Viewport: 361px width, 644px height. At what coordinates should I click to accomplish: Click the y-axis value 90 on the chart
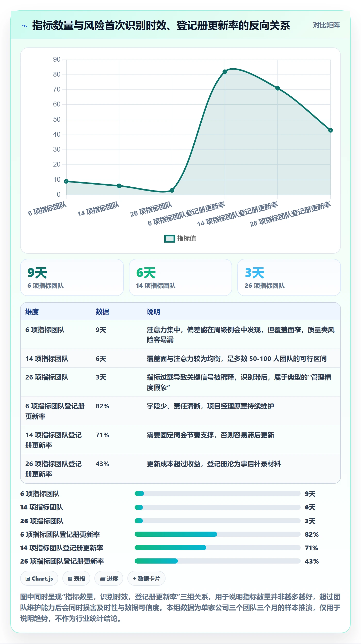[x=57, y=59]
